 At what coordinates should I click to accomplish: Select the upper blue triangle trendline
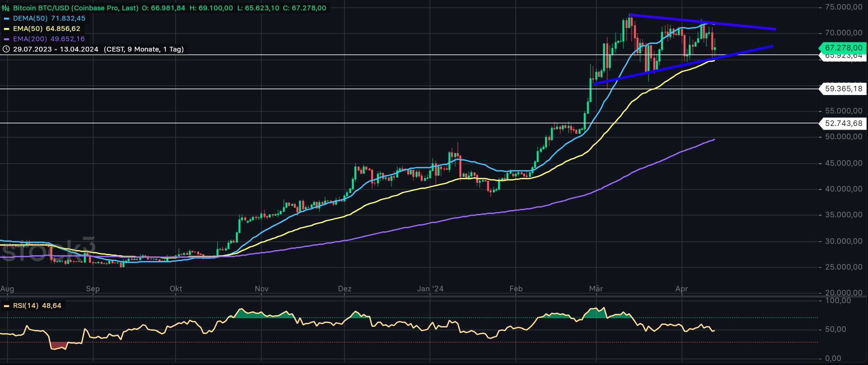(x=703, y=22)
